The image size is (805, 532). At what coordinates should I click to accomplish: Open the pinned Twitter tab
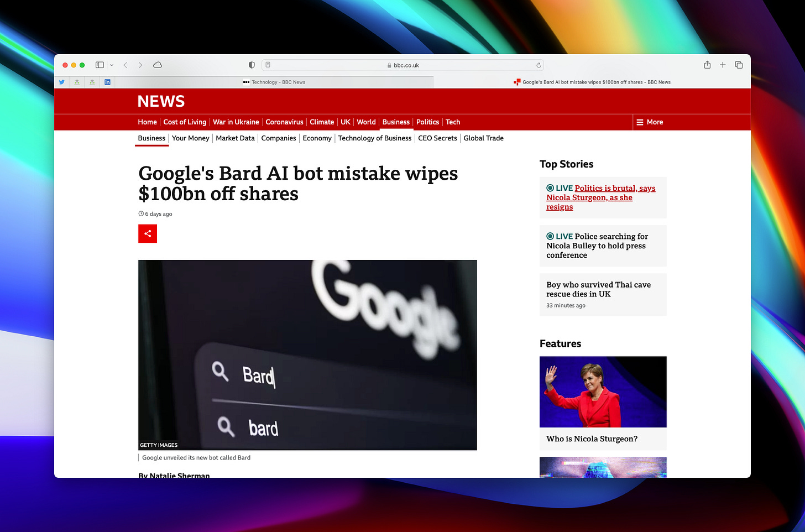click(62, 82)
